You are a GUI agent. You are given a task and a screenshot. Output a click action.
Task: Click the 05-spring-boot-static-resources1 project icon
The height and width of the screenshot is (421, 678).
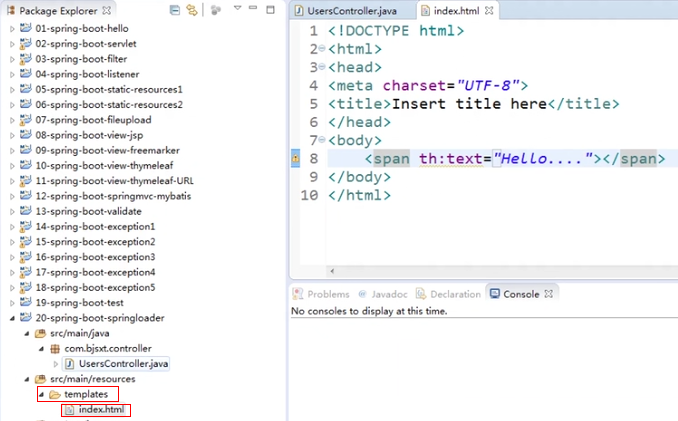(26, 89)
